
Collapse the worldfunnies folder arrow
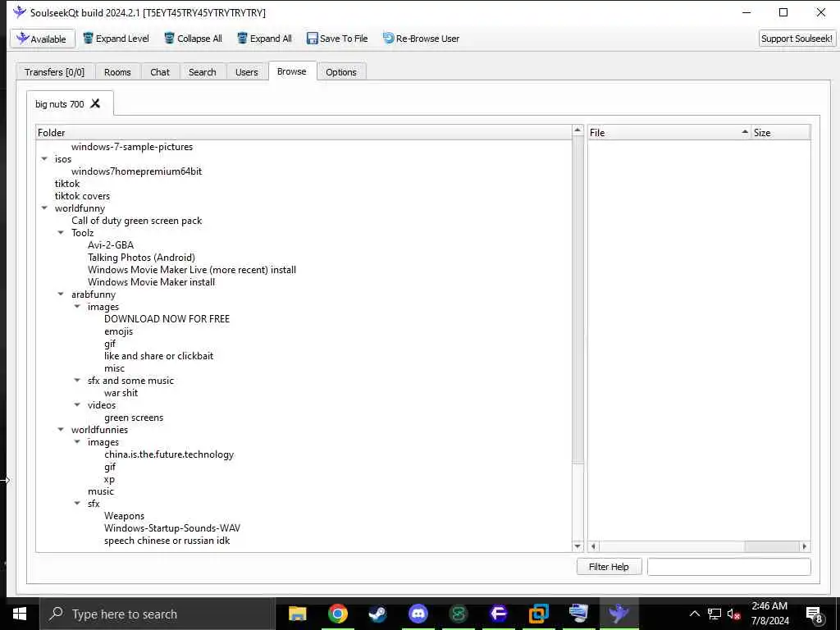61,430
